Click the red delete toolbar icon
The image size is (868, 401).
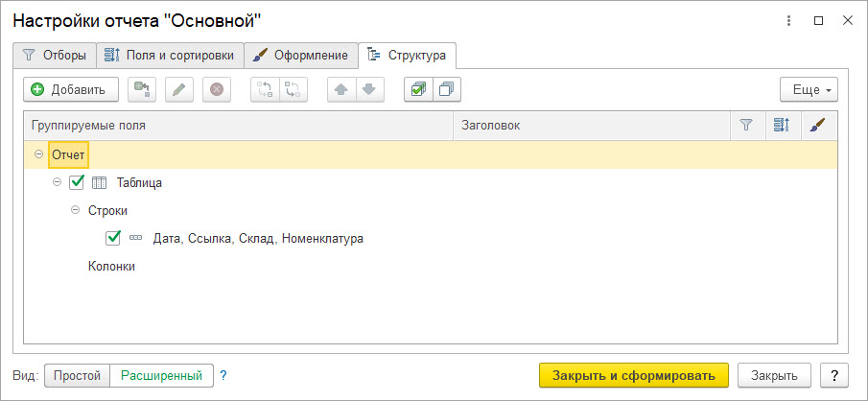click(217, 89)
